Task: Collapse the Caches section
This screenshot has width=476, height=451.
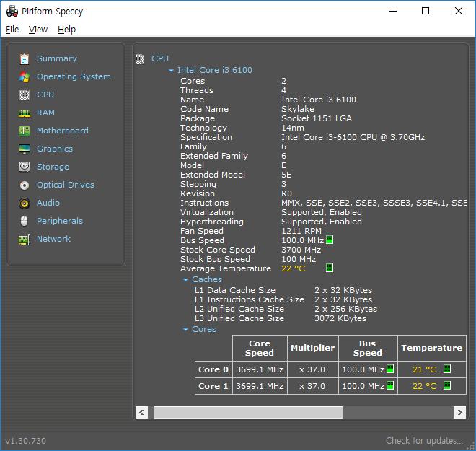Action: [x=185, y=280]
